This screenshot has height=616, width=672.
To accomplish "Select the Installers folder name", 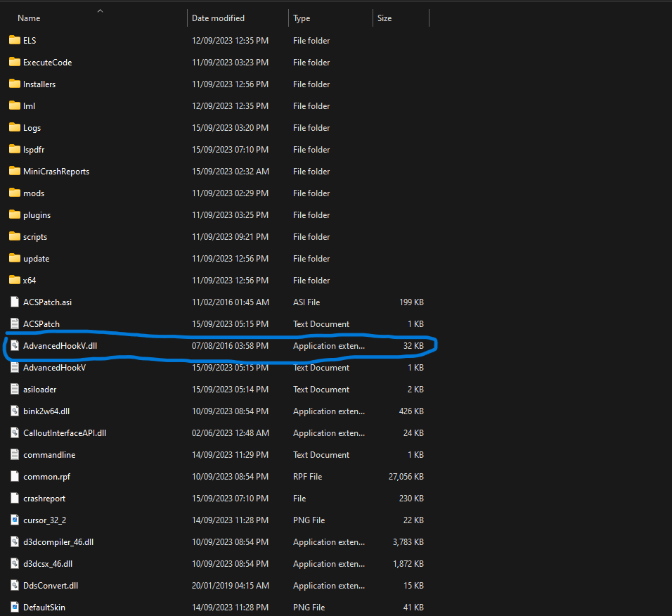I will click(x=39, y=84).
